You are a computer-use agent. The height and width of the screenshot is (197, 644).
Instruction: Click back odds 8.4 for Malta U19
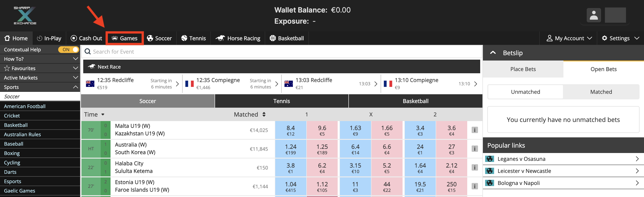[x=290, y=130]
